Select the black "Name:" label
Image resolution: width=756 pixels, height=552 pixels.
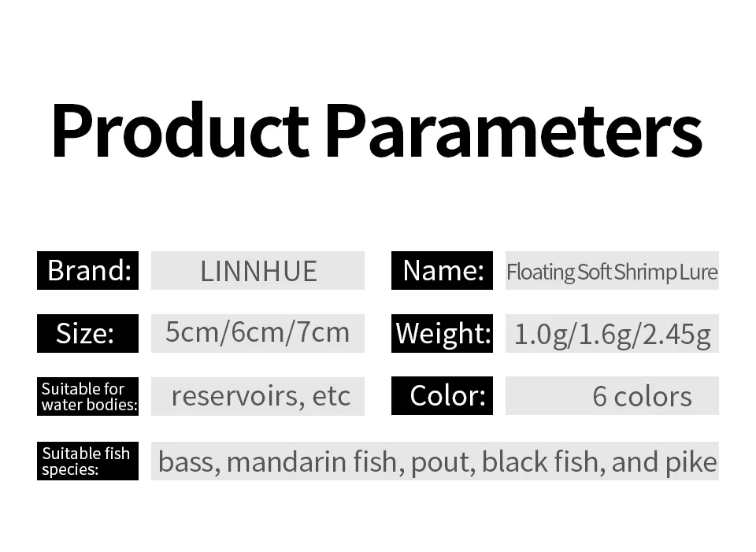[x=442, y=271]
